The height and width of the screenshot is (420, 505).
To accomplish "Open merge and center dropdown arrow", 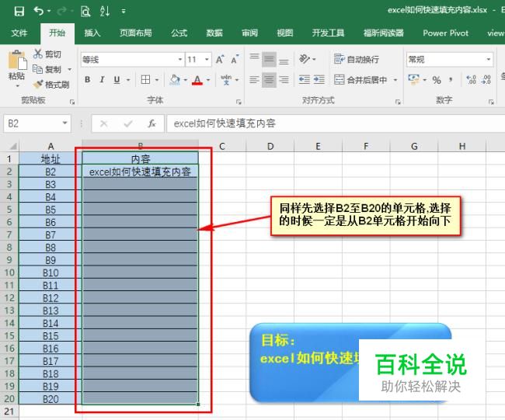I will click(x=395, y=80).
